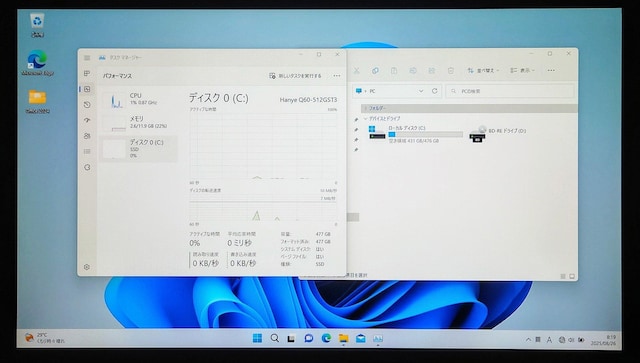Click the 0 ミリ秒 average response time value
The height and width of the screenshot is (363, 640).
pos(240,243)
